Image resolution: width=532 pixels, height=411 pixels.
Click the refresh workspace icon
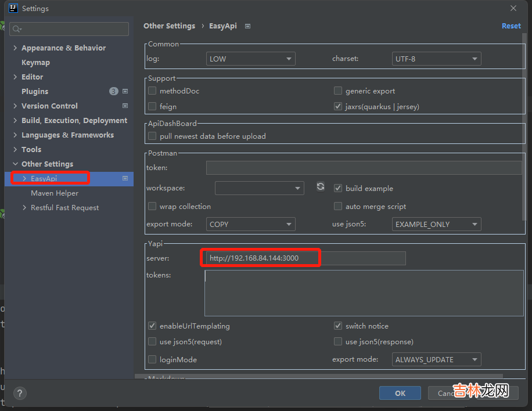(x=321, y=186)
